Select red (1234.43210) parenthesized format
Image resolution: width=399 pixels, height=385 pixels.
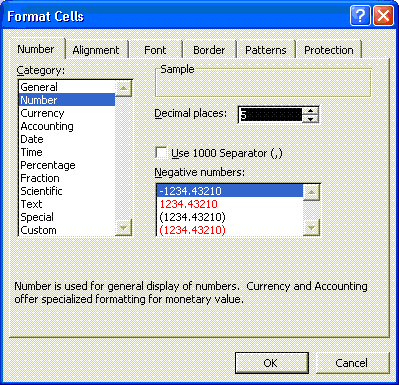230,230
